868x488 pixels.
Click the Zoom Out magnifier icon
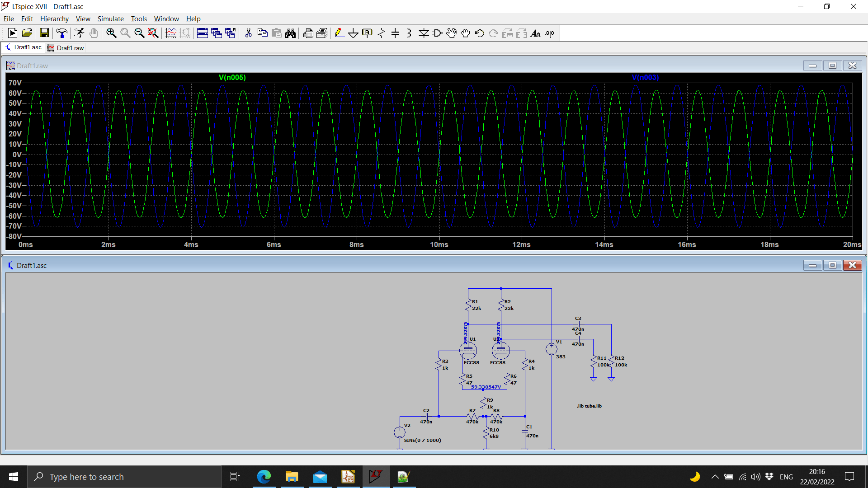click(x=139, y=33)
